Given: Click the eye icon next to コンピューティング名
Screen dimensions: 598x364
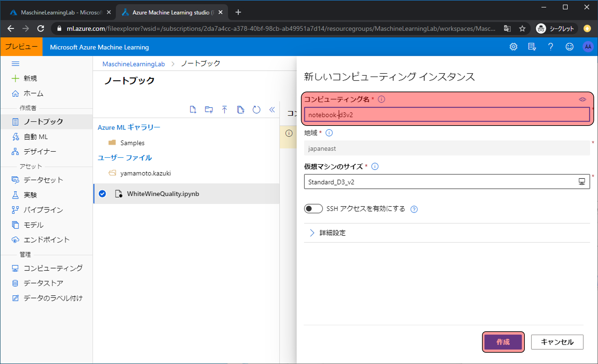Looking at the screenshot, I should 582,99.
